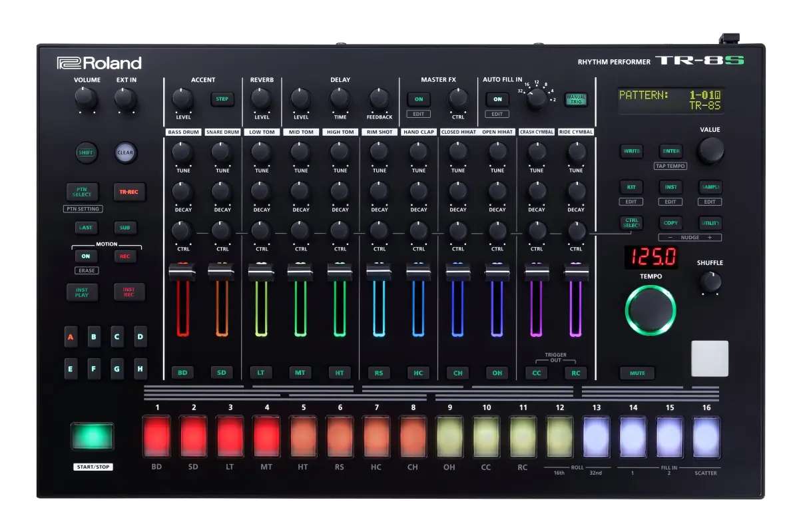The width and height of the screenshot is (799, 532).
Task: Select variation D button
Action: (x=140, y=337)
